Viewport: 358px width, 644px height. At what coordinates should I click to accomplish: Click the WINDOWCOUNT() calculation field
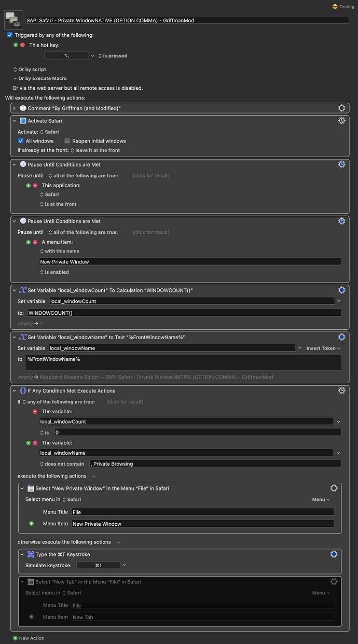[x=184, y=313]
